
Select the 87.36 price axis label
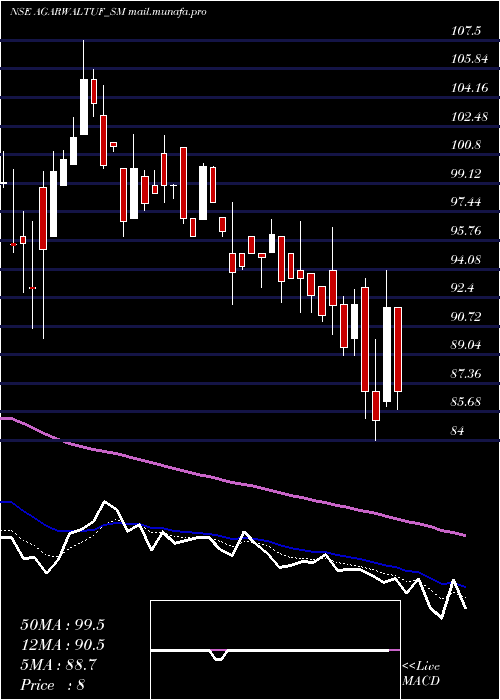[x=467, y=374]
